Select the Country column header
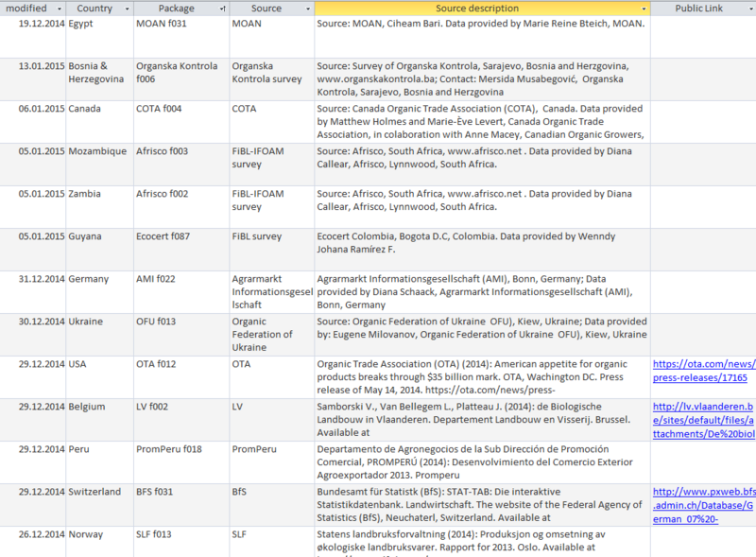The height and width of the screenshot is (557, 756). [x=99, y=9]
